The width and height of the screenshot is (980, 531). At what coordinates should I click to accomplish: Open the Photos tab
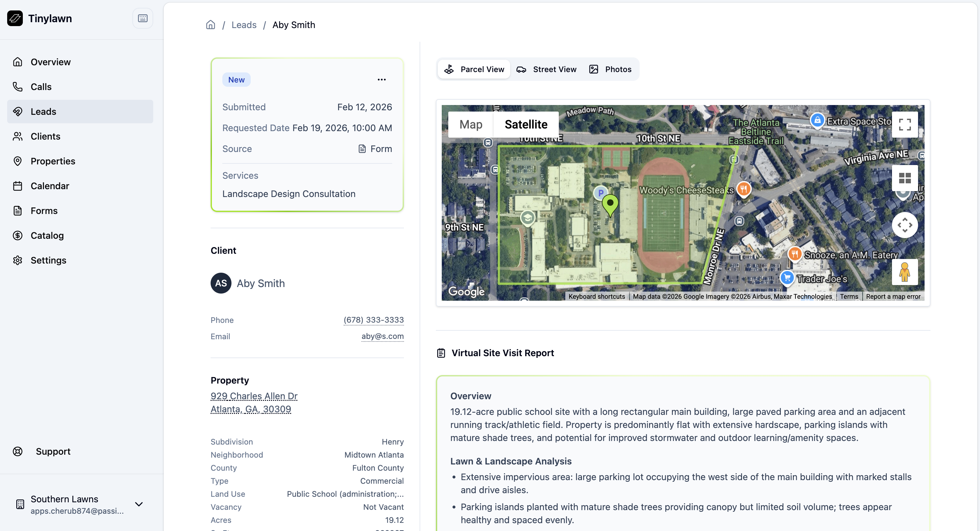pos(610,69)
